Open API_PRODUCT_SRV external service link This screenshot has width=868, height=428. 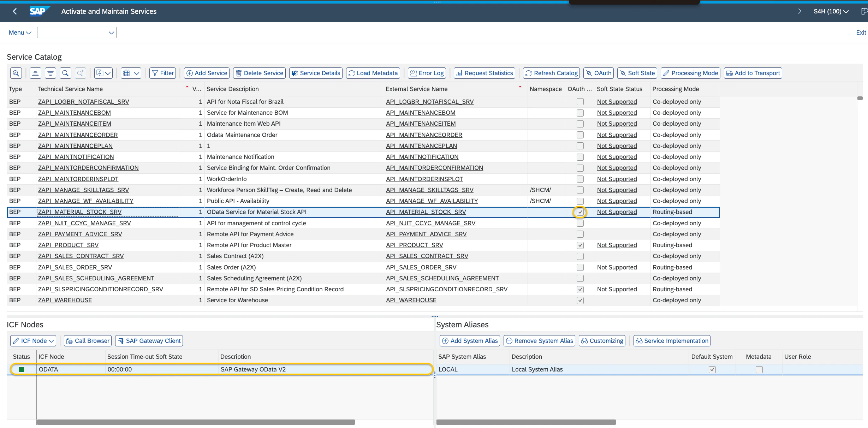[x=415, y=245]
